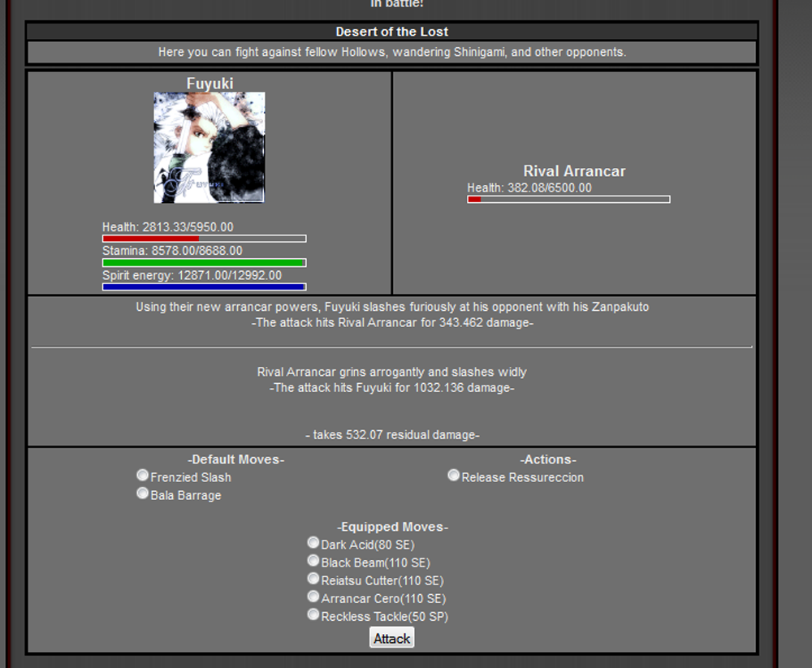The height and width of the screenshot is (668, 812).
Task: Click the 343.462 damage log line
Action: click(x=392, y=322)
